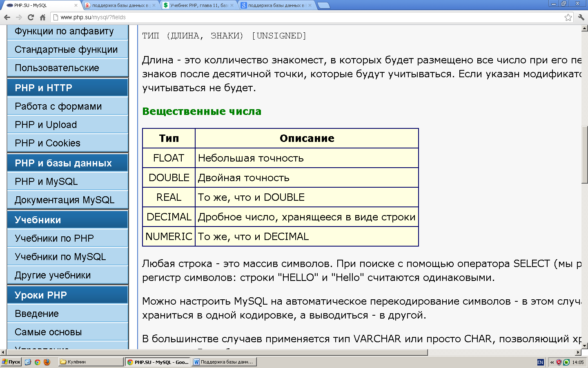
Task: Open the Windows Пуск start button
Action: [x=11, y=362]
